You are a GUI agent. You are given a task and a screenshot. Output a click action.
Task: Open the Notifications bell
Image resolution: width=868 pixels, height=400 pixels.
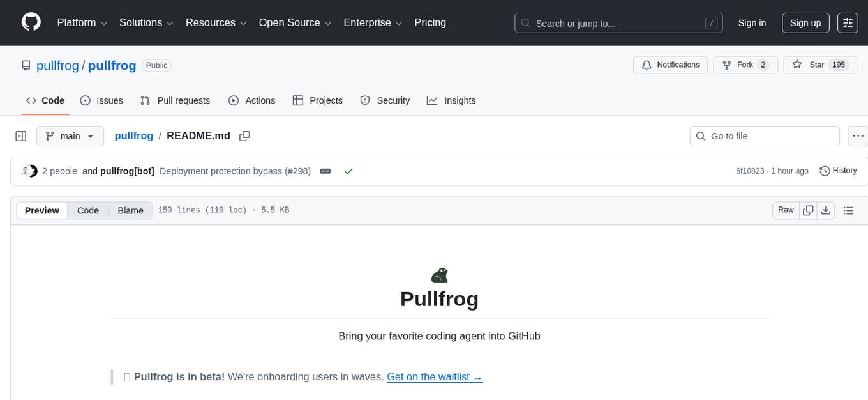click(670, 65)
